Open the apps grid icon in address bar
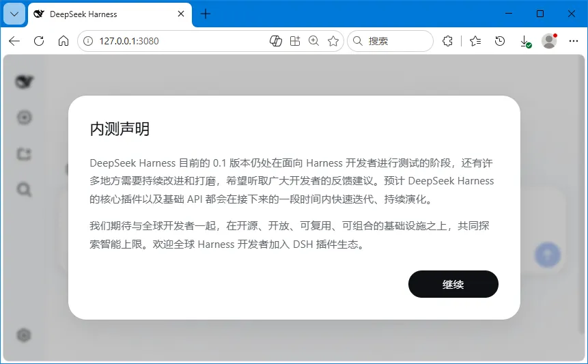The height and width of the screenshot is (364, 588). coord(295,41)
